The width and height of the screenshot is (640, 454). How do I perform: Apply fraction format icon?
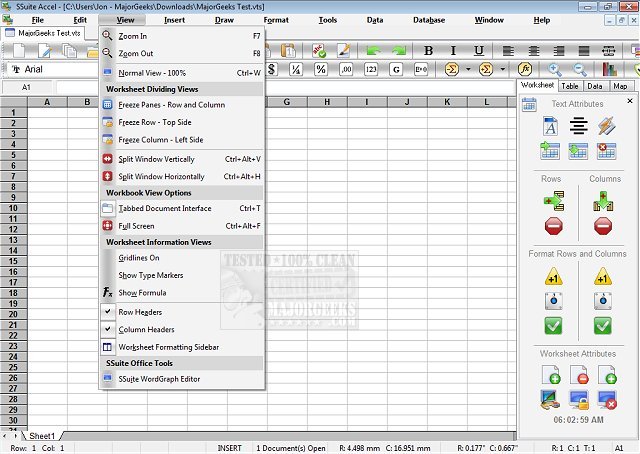pyautogui.click(x=296, y=69)
